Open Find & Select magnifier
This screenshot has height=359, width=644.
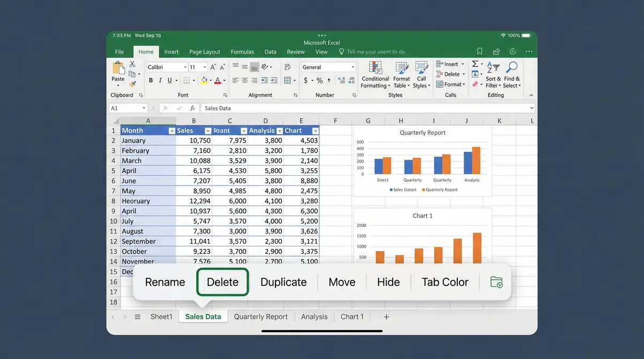point(511,75)
